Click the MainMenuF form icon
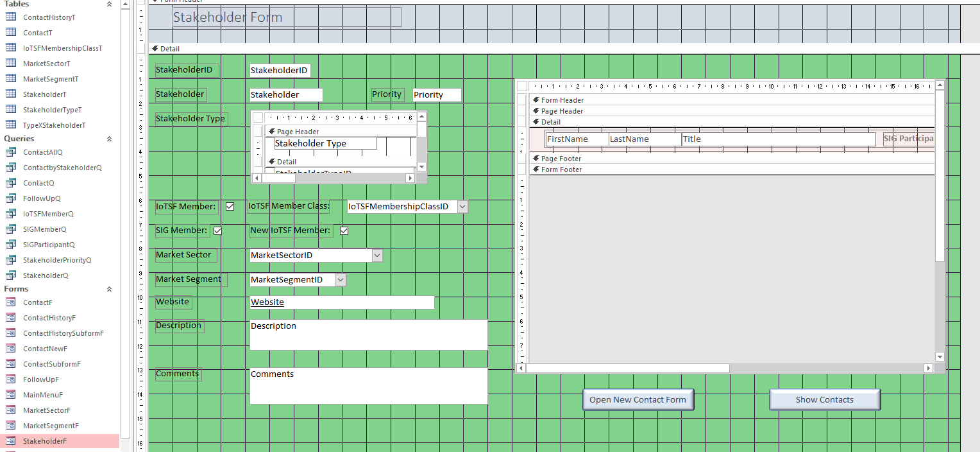The image size is (980, 452). click(11, 394)
